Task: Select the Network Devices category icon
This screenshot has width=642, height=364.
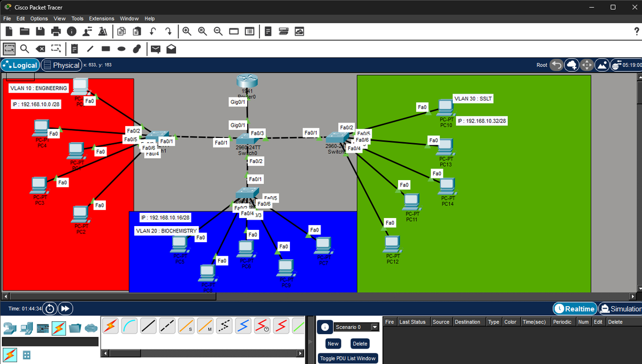Action: 10,327
